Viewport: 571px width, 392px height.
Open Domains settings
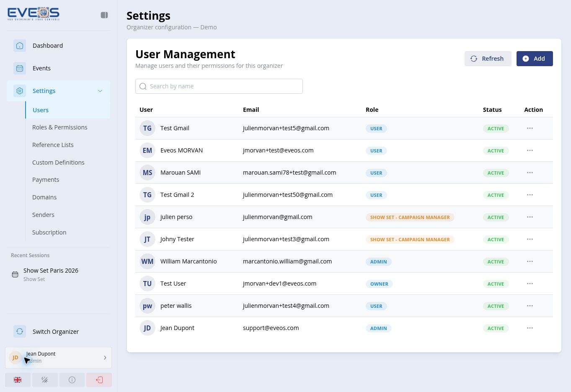click(44, 197)
